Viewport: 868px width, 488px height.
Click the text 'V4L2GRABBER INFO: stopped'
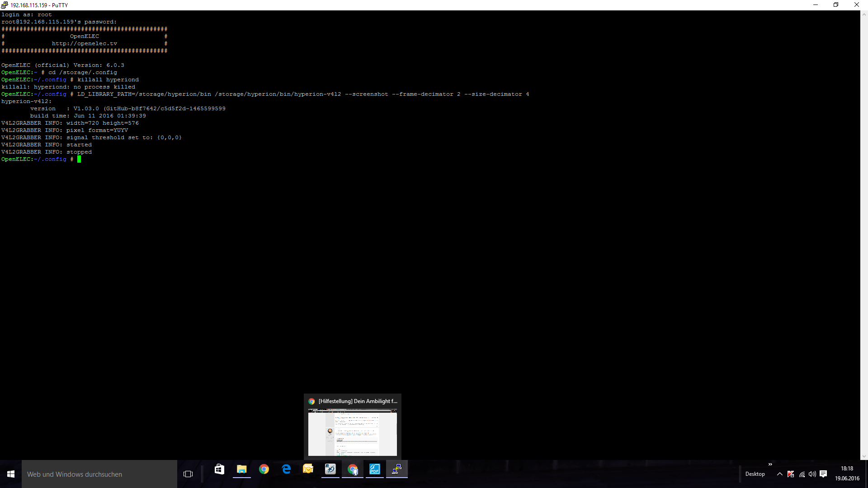coord(47,152)
